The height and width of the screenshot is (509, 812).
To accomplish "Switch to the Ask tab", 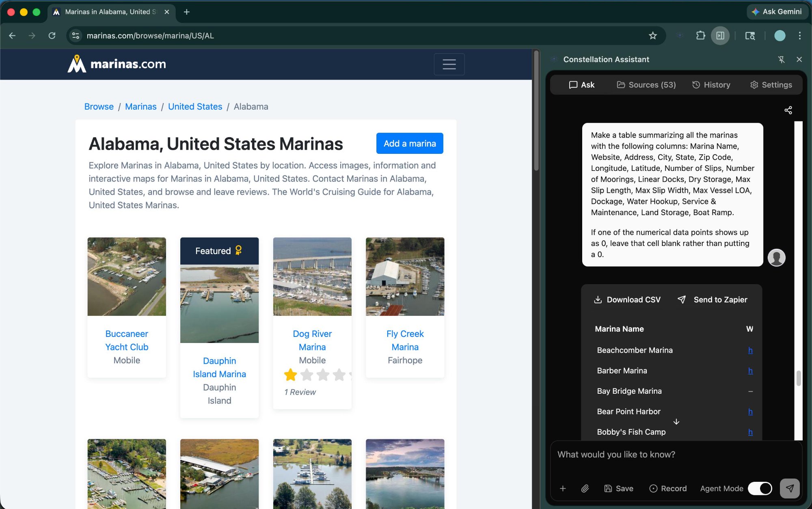I will click(582, 85).
